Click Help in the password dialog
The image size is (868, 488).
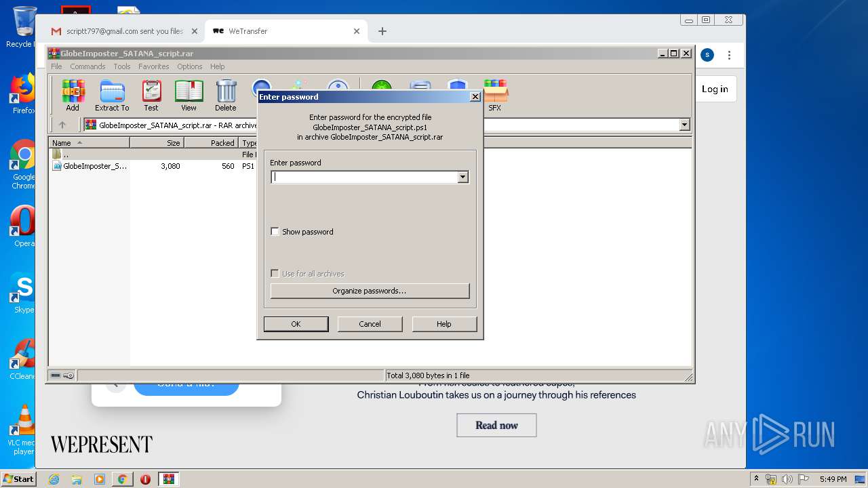444,324
